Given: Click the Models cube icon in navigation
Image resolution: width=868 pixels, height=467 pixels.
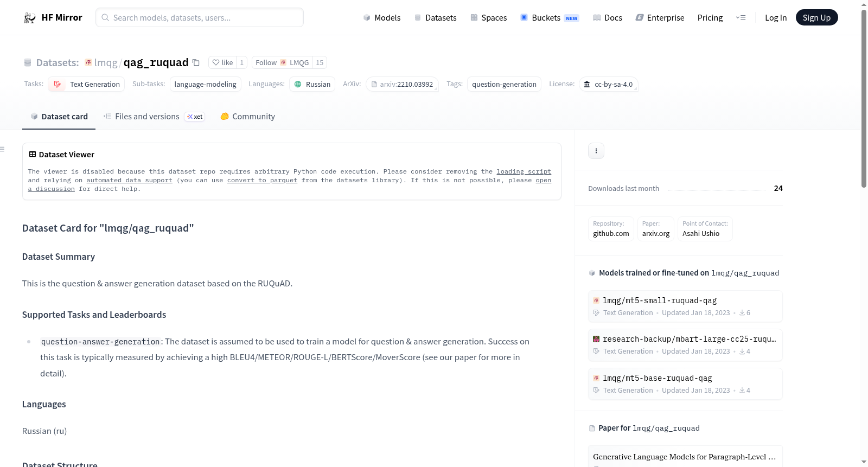Looking at the screenshot, I should (x=367, y=18).
